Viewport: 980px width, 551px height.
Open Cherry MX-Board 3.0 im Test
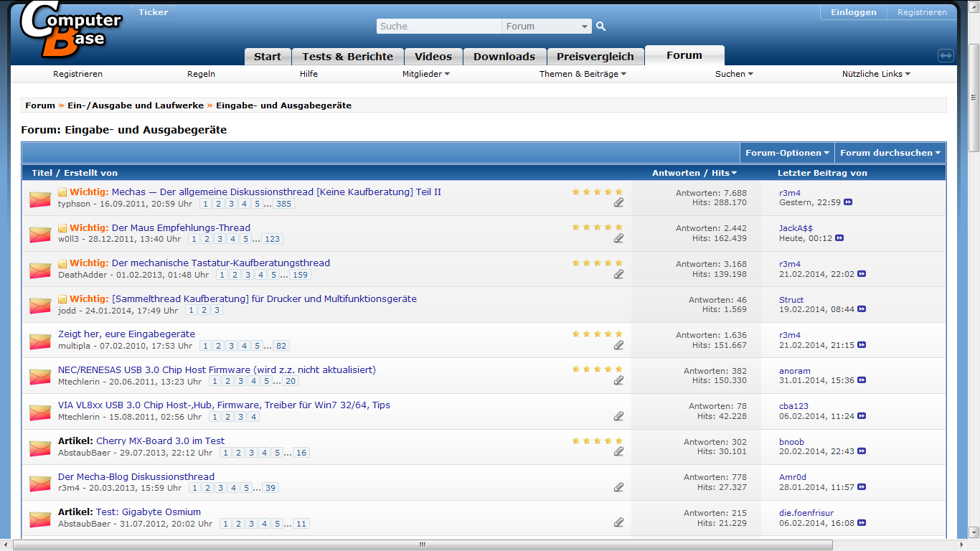(x=161, y=441)
